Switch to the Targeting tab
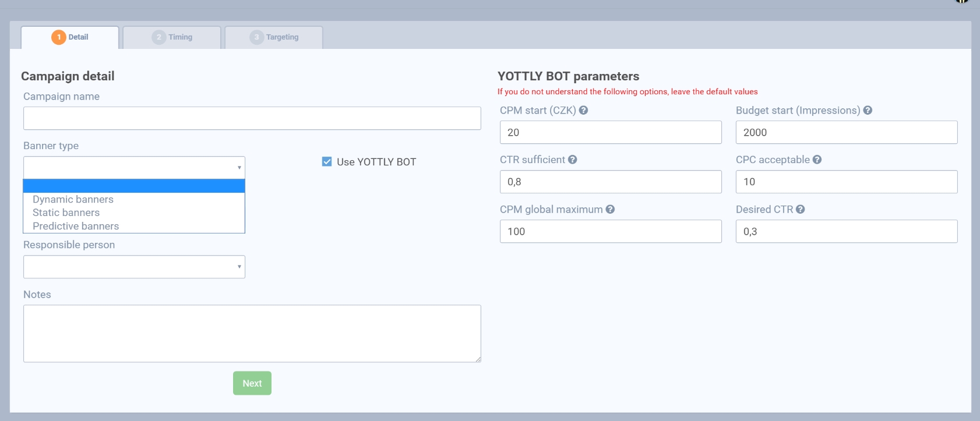The height and width of the screenshot is (421, 980). coord(274,37)
